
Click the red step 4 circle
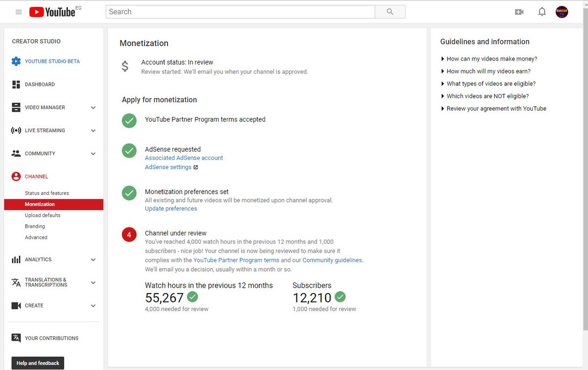pos(129,235)
